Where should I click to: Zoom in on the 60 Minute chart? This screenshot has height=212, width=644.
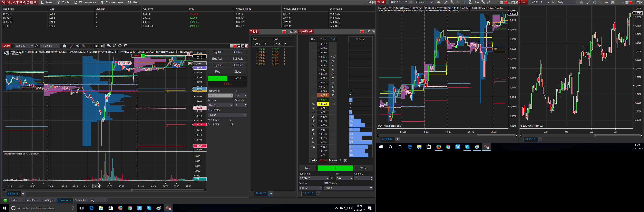[452, 2]
